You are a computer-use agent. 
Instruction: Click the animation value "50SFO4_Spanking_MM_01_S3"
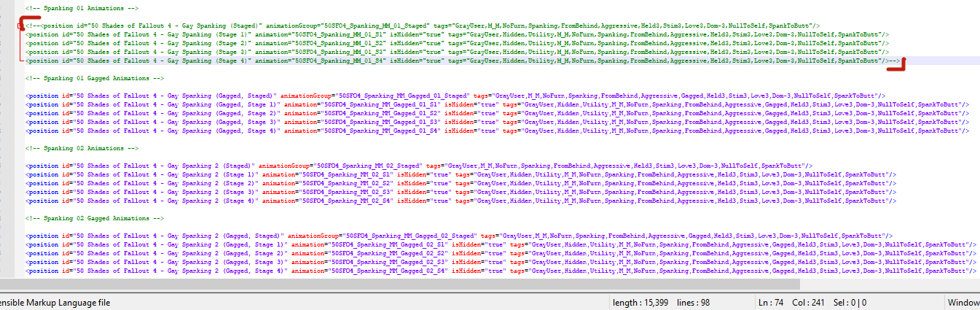[340, 52]
